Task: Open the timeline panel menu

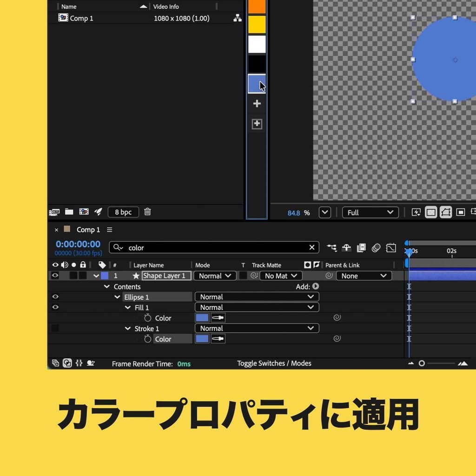Action: click(109, 229)
